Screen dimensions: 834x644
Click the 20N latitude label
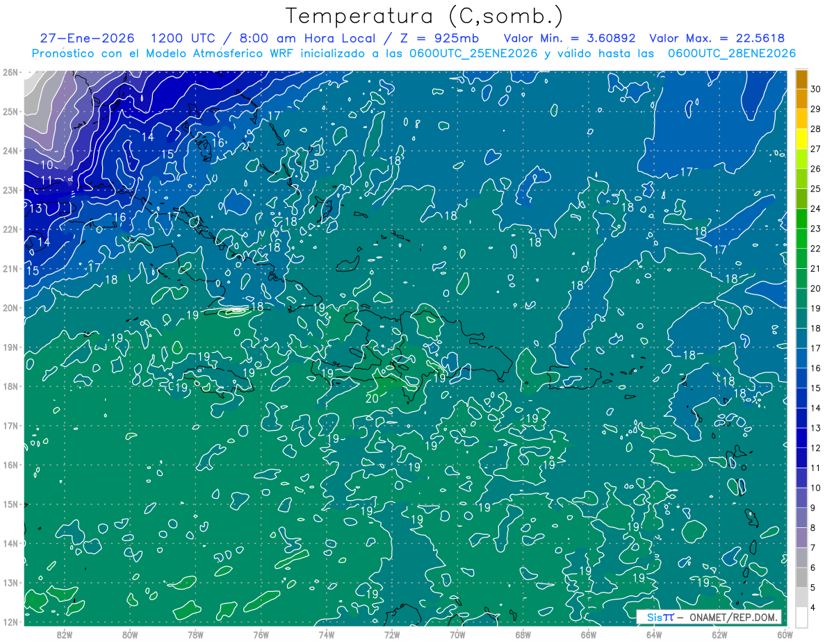pyautogui.click(x=10, y=307)
